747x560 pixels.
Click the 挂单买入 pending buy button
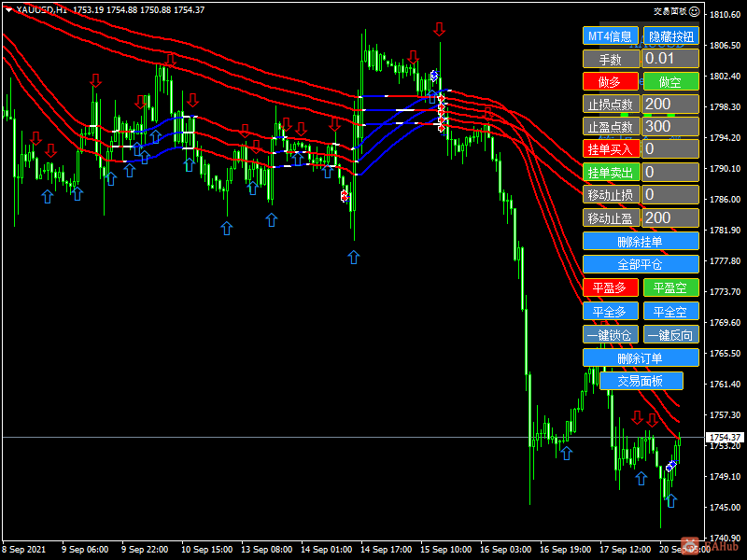[611, 149]
